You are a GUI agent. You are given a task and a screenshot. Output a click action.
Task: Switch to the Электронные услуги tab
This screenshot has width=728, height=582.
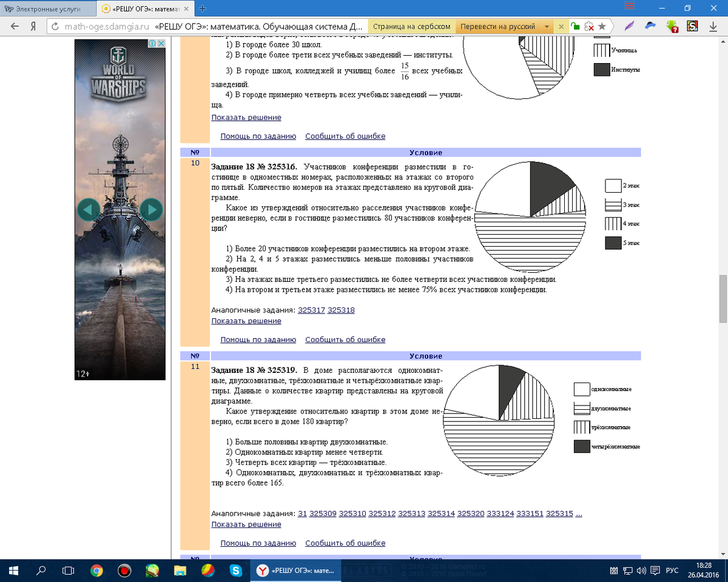(x=47, y=9)
